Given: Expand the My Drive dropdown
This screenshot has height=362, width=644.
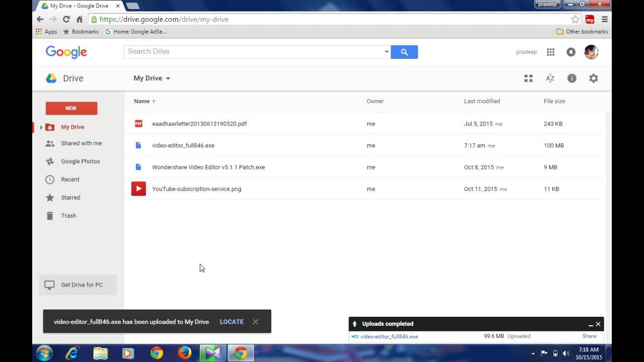Looking at the screenshot, I should click(x=152, y=78).
